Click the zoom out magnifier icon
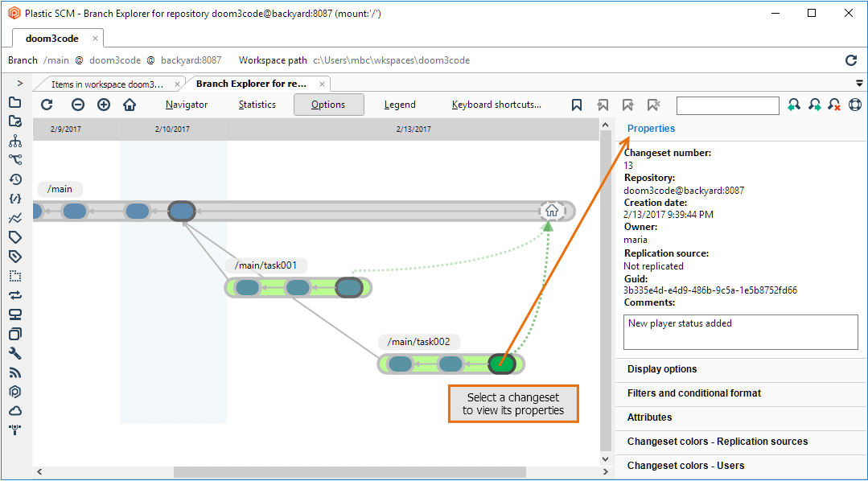The width and height of the screenshot is (868, 481). (x=77, y=105)
